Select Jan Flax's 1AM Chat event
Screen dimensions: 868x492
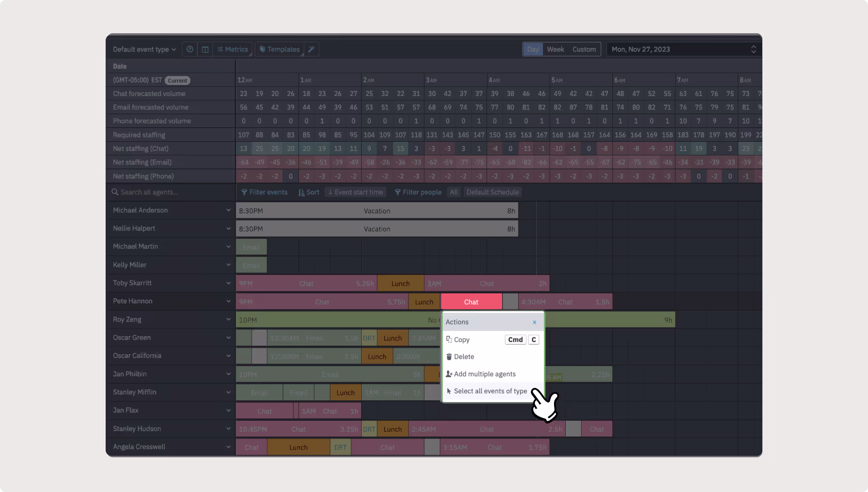(x=330, y=411)
